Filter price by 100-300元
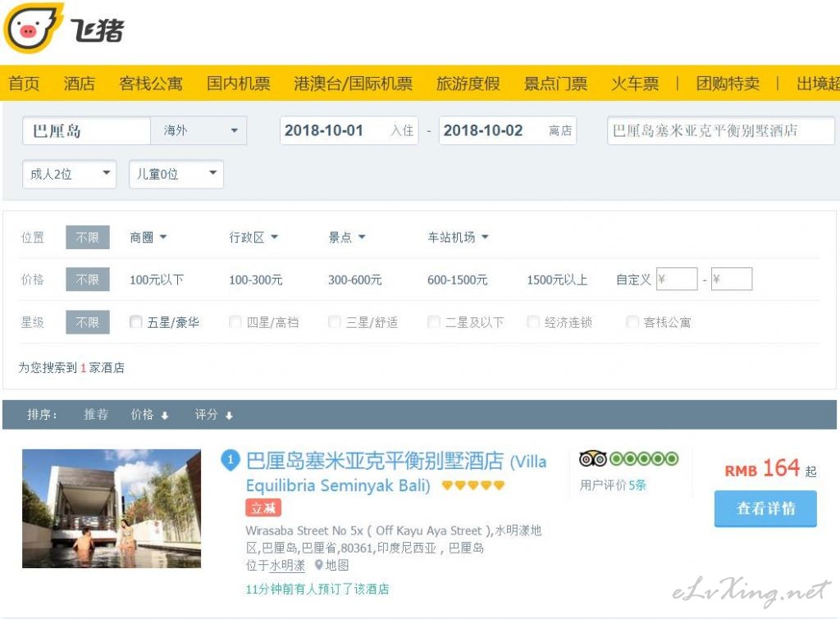Viewport: 840px width, 619px height. (x=256, y=280)
